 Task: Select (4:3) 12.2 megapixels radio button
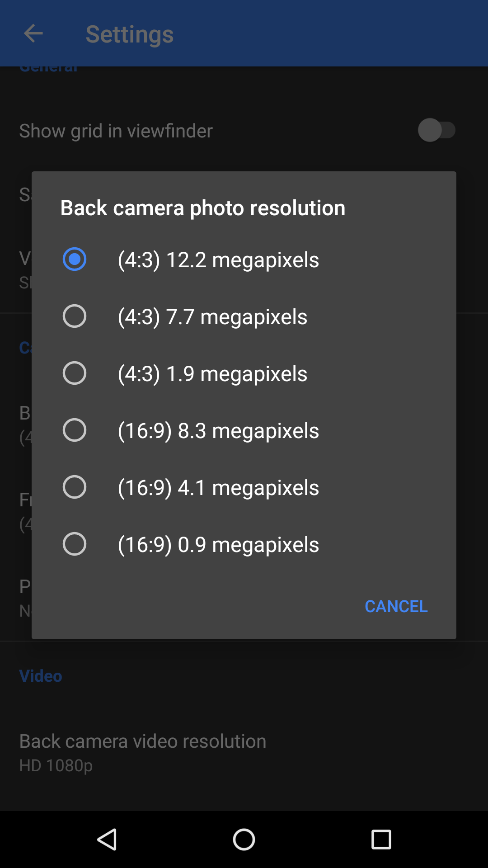75,259
